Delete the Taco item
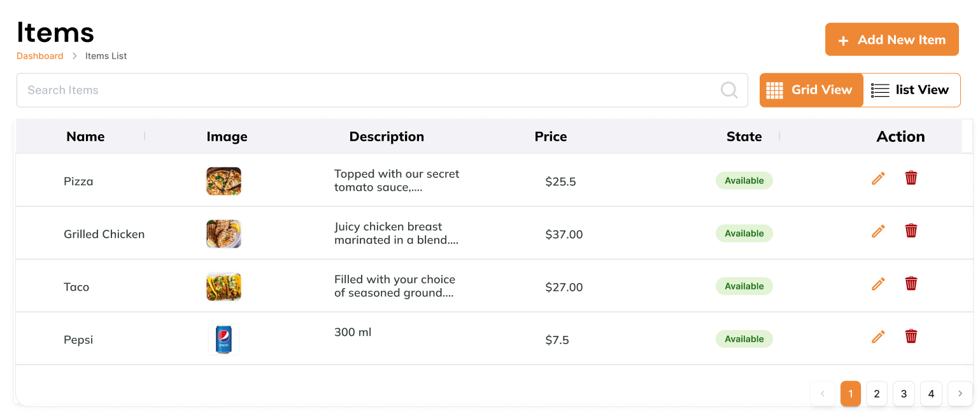Screen dimensions: 980x416 click(911, 284)
